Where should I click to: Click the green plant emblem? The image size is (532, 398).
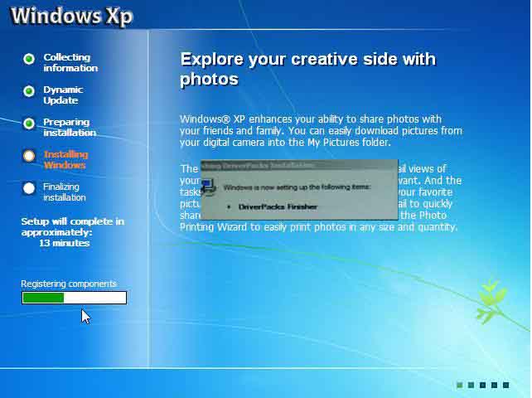[x=491, y=302]
